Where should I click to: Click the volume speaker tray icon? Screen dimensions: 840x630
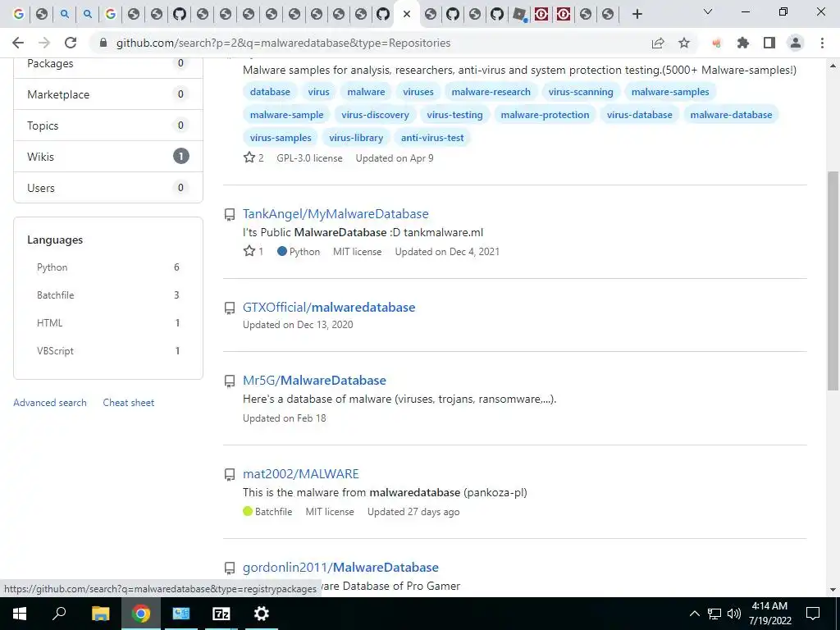tap(734, 614)
